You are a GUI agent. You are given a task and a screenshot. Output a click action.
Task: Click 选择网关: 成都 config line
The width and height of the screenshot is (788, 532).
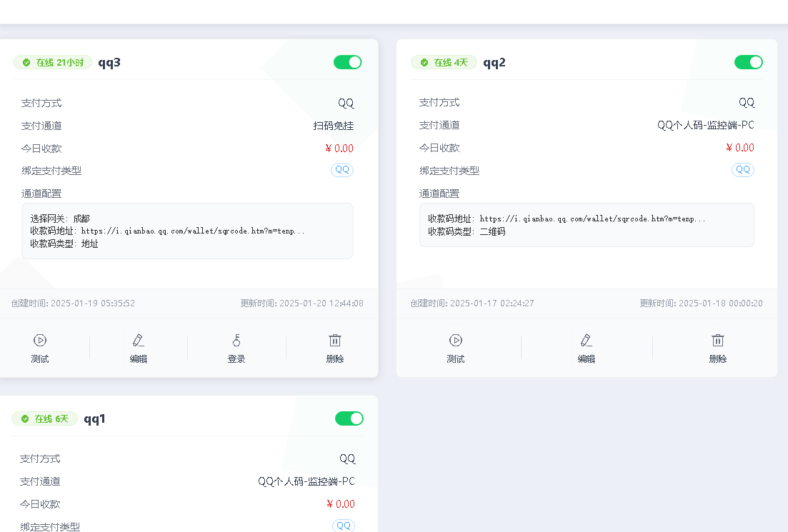(x=60, y=219)
